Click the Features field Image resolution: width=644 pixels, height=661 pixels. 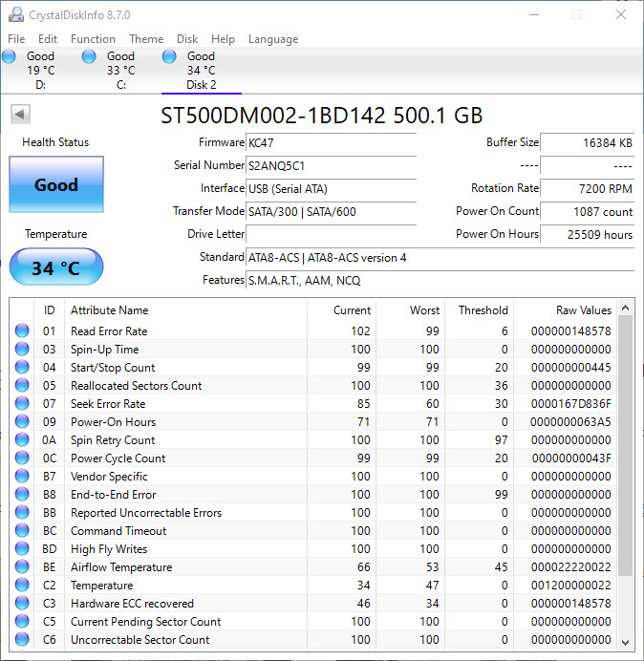[x=440, y=280]
